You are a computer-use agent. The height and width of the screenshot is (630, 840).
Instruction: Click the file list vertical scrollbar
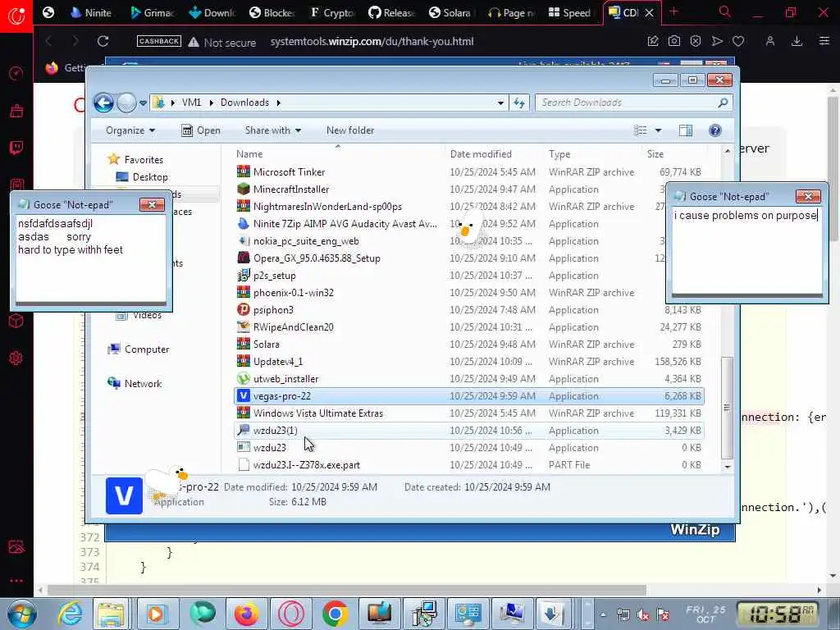[727, 407]
